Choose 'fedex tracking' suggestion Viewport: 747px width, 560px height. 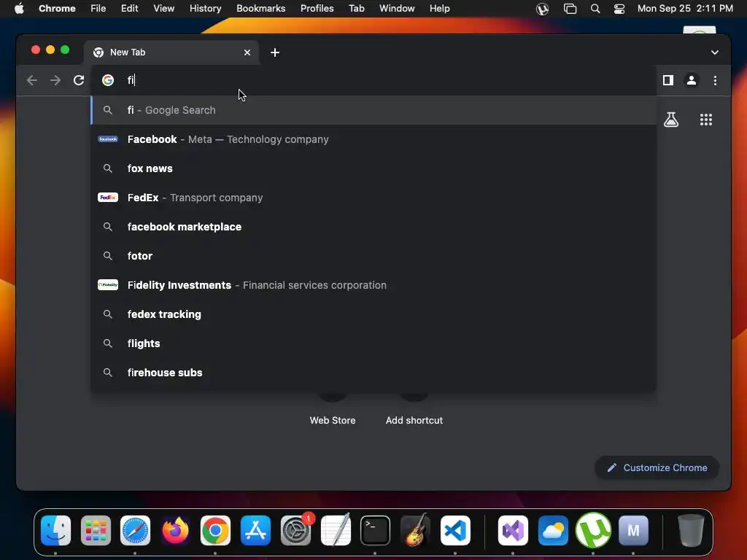coord(373,314)
